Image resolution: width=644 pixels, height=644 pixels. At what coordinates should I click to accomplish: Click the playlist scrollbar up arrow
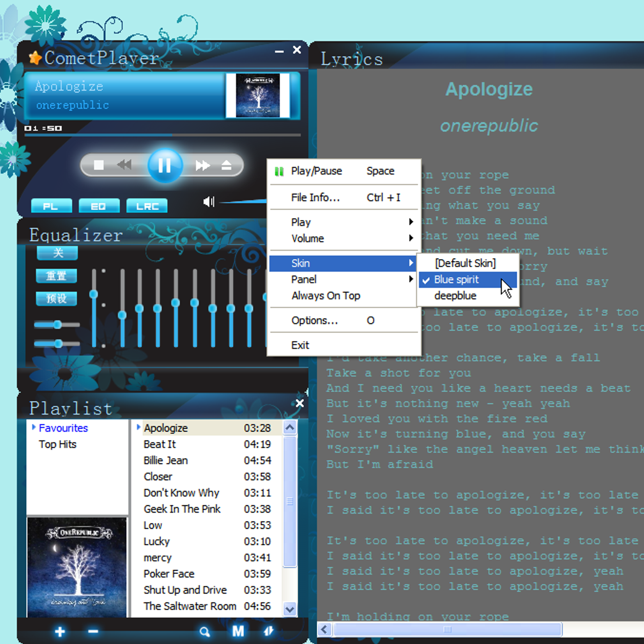(x=290, y=427)
